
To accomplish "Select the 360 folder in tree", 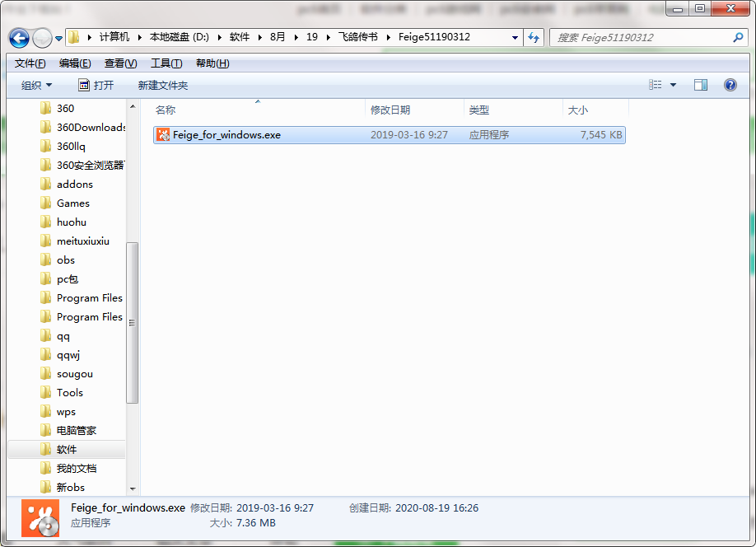I will coord(65,109).
